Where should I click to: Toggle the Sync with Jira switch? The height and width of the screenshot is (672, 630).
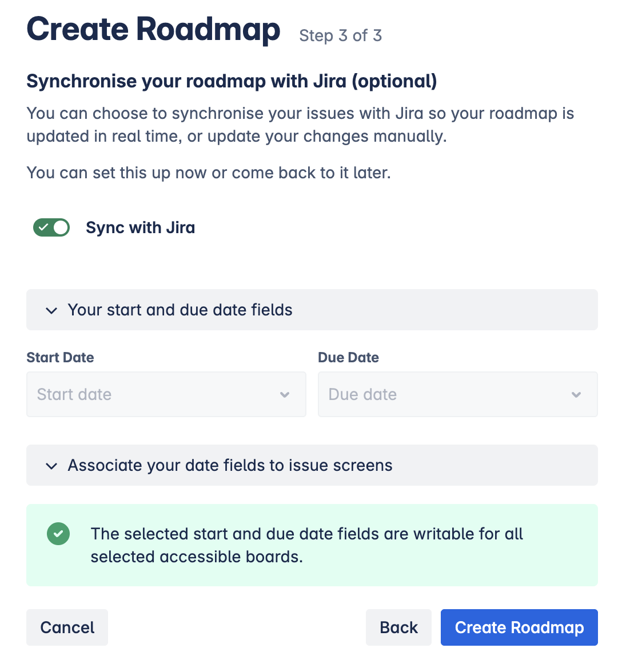[51, 227]
